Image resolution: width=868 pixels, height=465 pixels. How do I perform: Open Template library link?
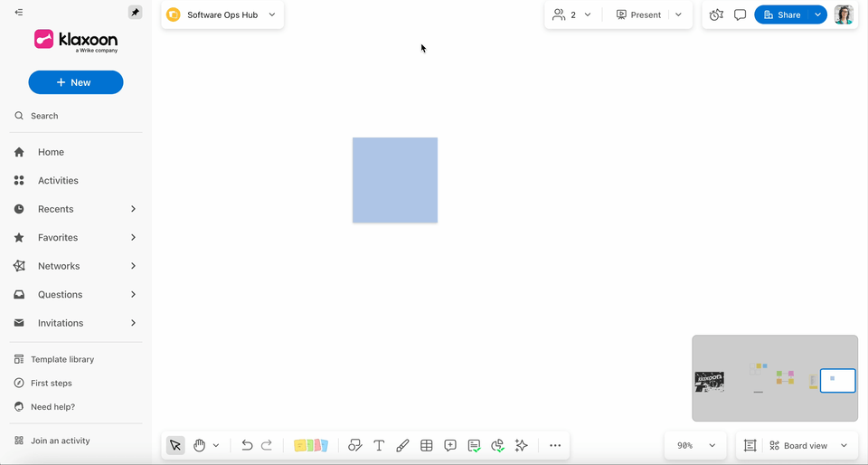pyautogui.click(x=54, y=359)
